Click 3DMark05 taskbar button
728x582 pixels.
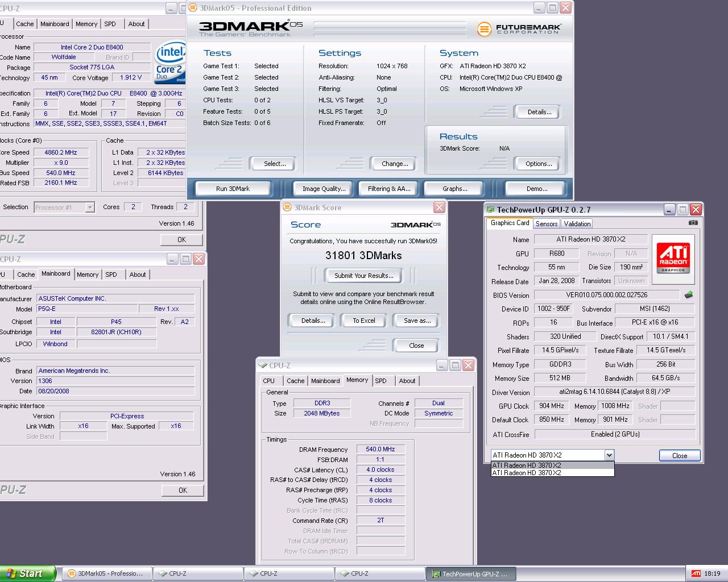(x=107, y=573)
